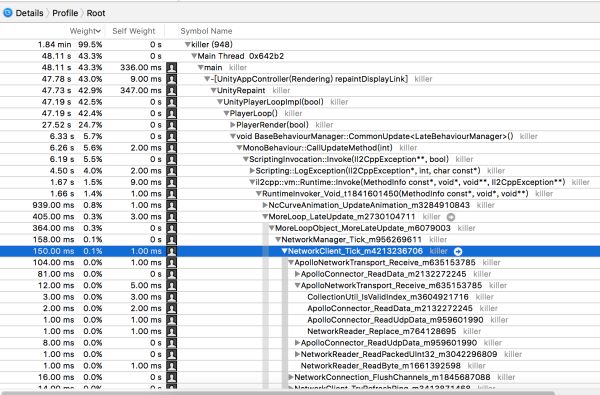This screenshot has width=600, height=395.
Task: Click user-code icon on main row
Action: 171,68
